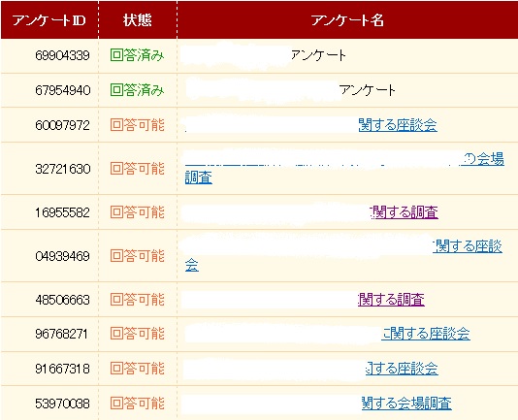The width and height of the screenshot is (518, 420).
Task: Click 回答可能 status in row 91667318
Action: click(137, 369)
